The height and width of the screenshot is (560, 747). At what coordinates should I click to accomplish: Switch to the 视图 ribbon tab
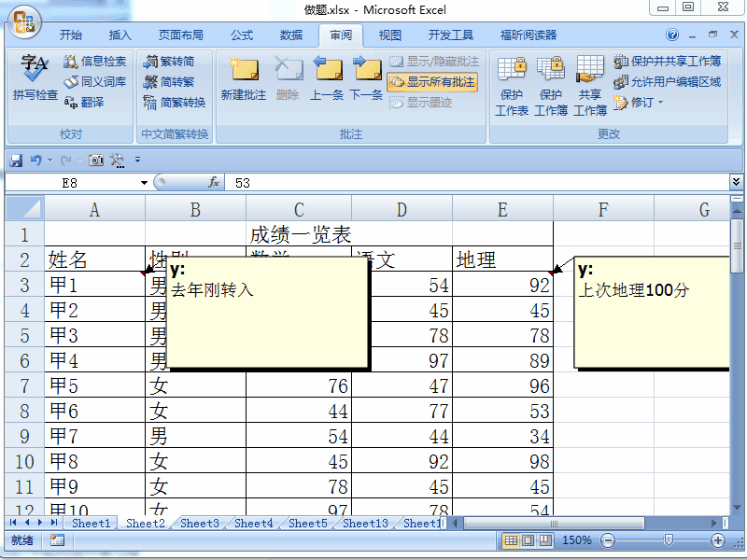(x=389, y=35)
